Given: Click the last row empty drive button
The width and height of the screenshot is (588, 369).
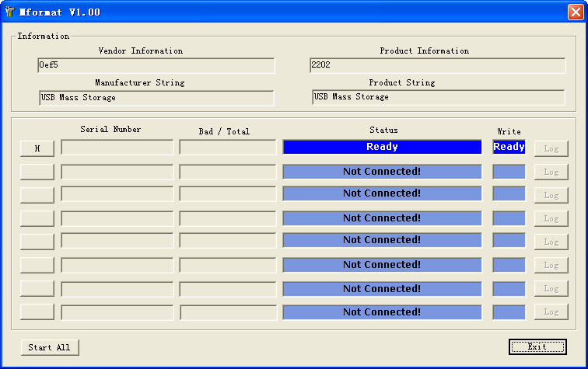Looking at the screenshot, I should [x=37, y=312].
